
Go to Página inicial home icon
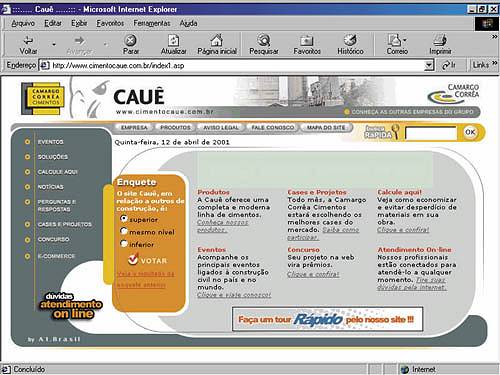217,41
